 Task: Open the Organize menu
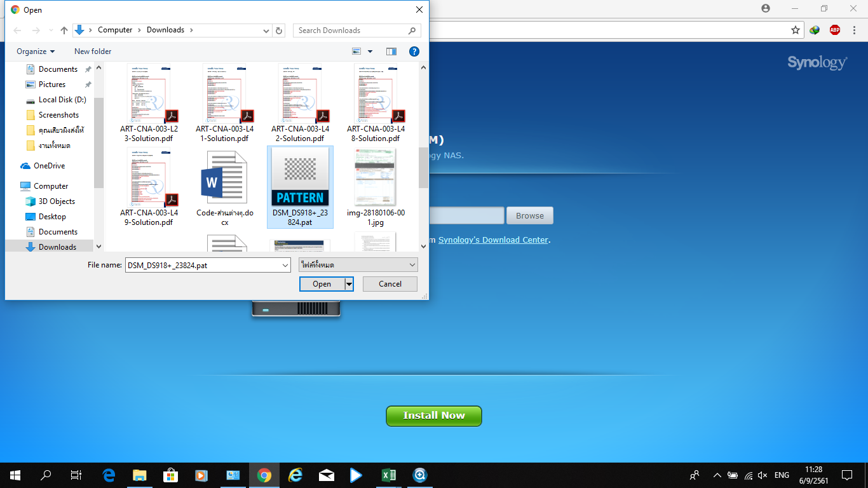(36, 51)
